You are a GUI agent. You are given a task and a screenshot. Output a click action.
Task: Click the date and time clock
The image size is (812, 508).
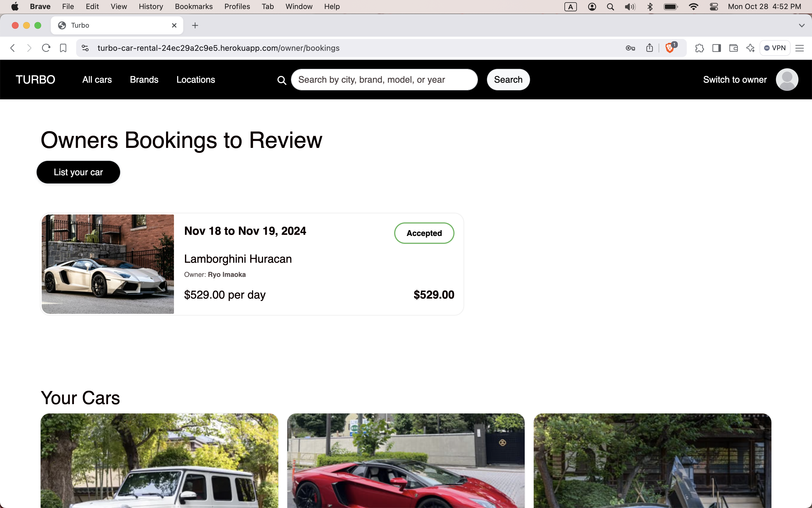(x=764, y=7)
